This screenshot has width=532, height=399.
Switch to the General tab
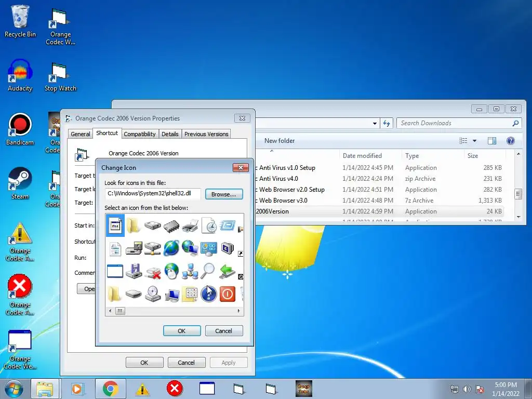pos(81,134)
